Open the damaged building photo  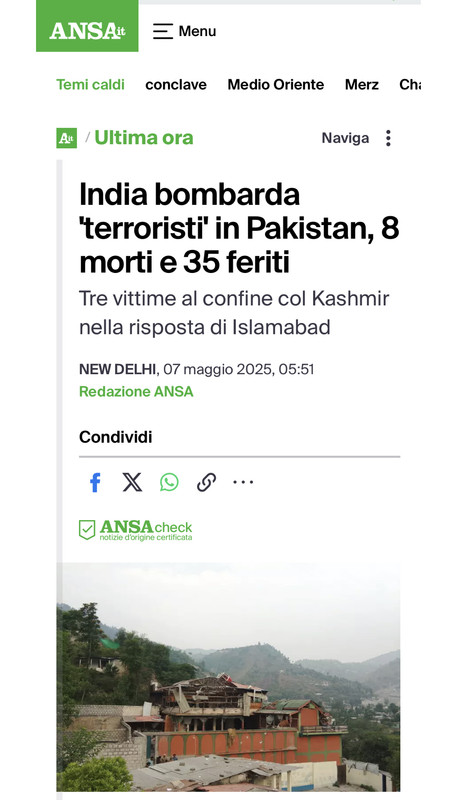(228, 677)
